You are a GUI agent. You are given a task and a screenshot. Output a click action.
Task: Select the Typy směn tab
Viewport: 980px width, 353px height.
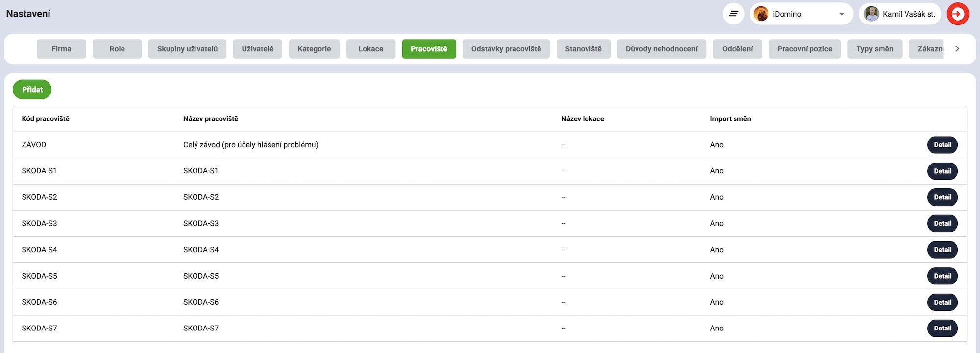coord(874,49)
